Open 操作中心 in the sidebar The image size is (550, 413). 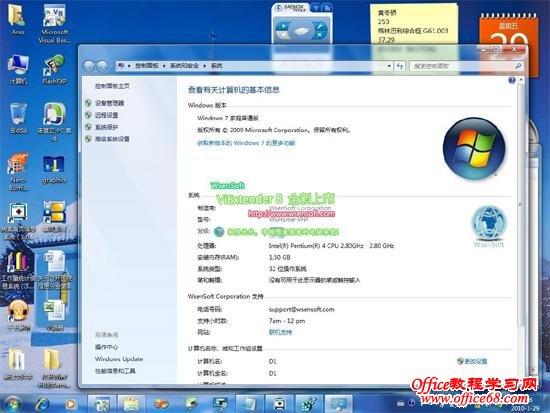pos(107,347)
